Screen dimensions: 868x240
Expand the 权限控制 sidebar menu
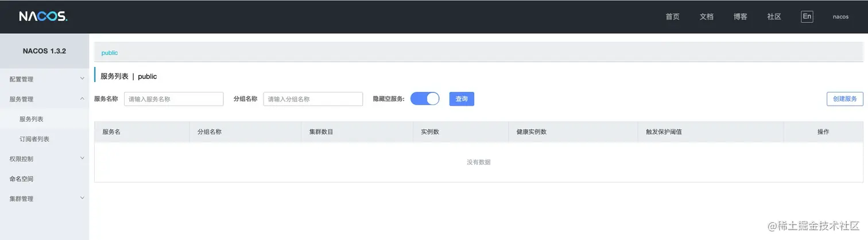pyautogui.click(x=44, y=159)
